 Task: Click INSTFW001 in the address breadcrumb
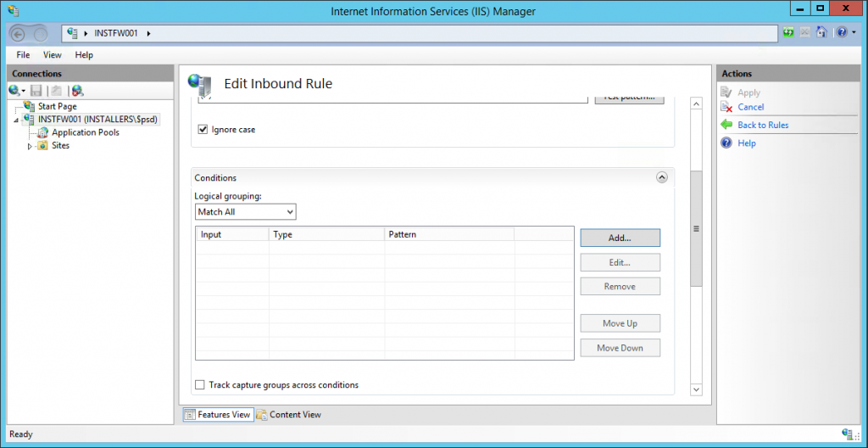(x=115, y=34)
